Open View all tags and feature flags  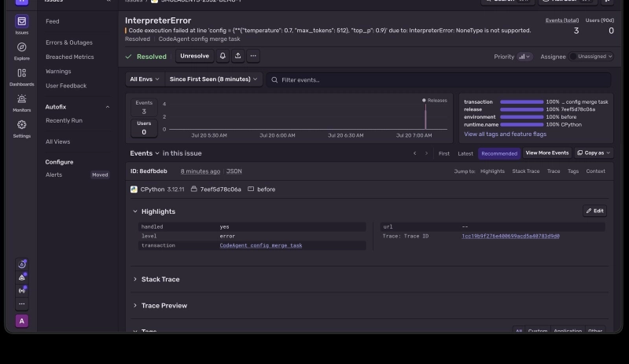[x=505, y=134]
